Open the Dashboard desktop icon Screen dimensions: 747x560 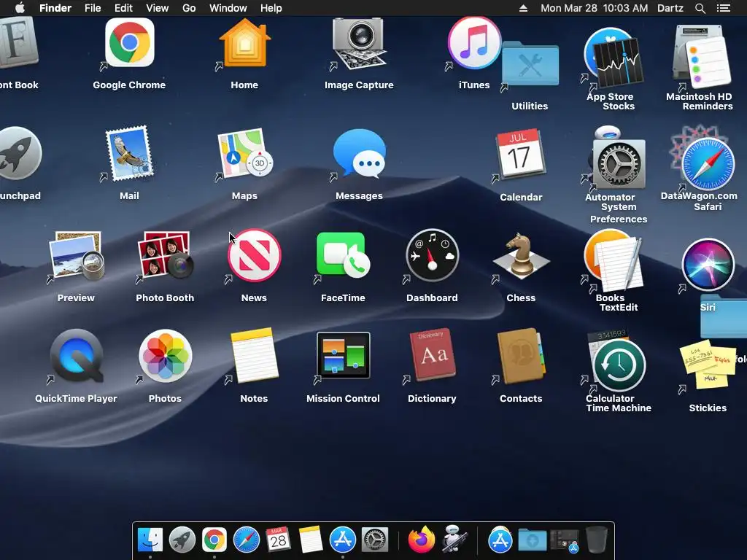point(432,256)
